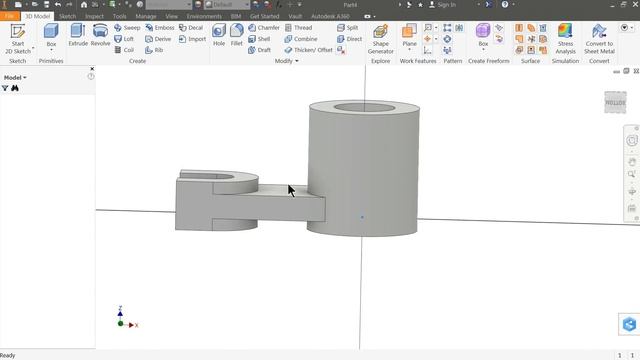Open the Environments tab
This screenshot has width=640, height=360.
[x=204, y=16]
